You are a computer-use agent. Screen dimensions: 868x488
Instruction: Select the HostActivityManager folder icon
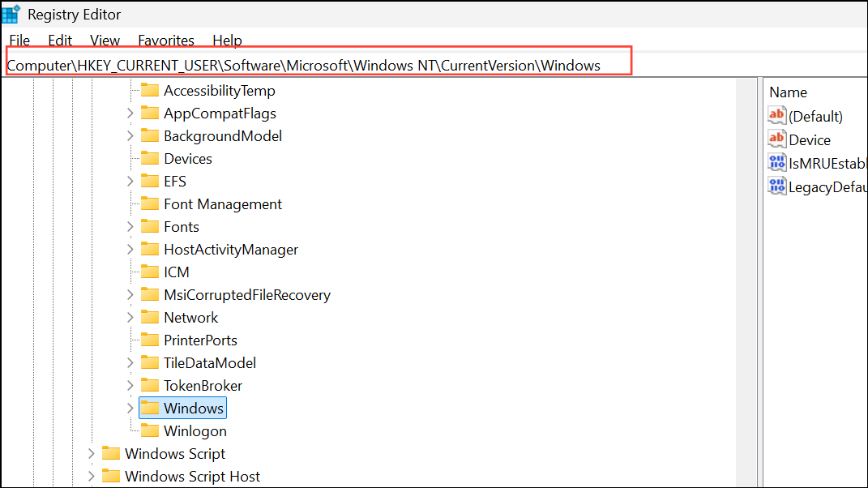coord(149,249)
